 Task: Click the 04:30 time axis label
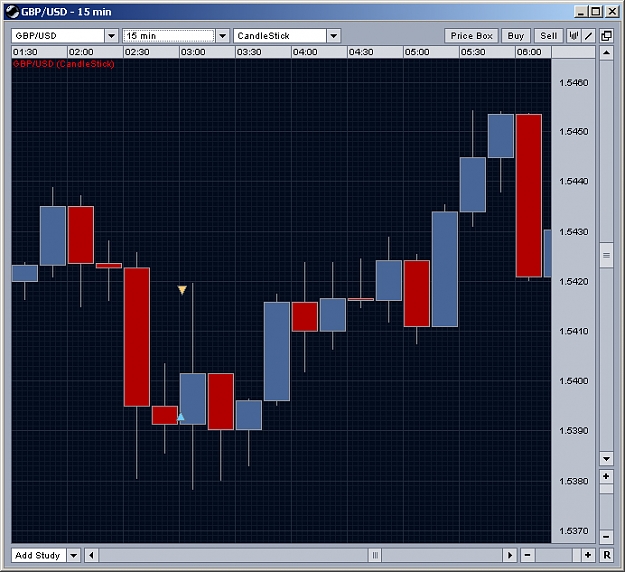[361, 52]
